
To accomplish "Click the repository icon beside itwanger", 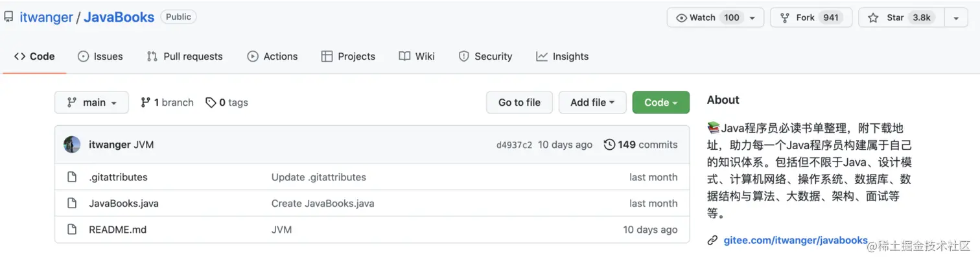I will pyautogui.click(x=8, y=17).
